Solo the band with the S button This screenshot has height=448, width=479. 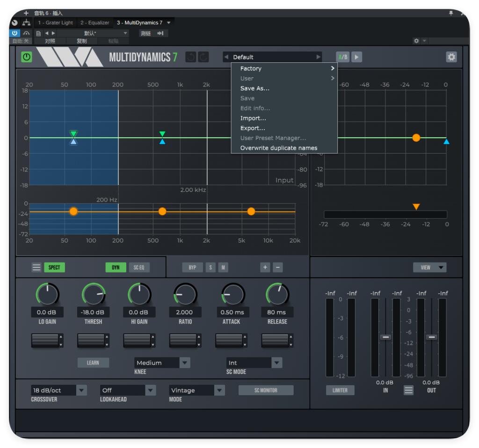pos(210,267)
